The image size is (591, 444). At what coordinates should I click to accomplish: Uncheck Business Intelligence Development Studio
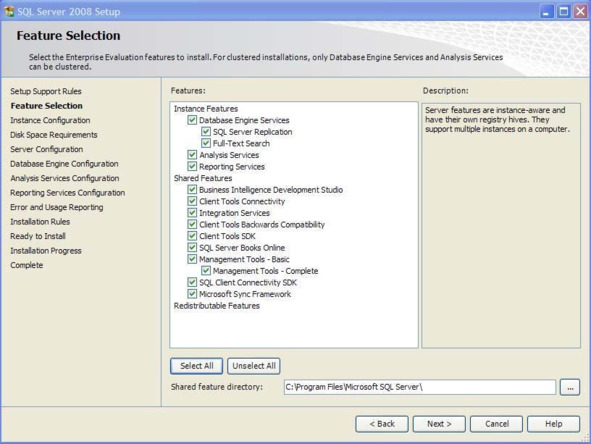tap(192, 190)
